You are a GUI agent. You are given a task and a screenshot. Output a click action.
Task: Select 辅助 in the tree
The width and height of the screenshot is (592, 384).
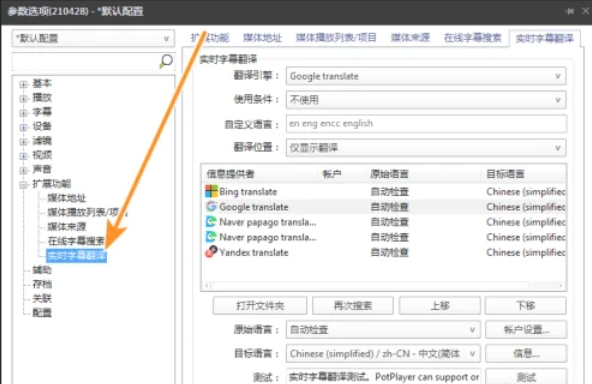coord(42,270)
